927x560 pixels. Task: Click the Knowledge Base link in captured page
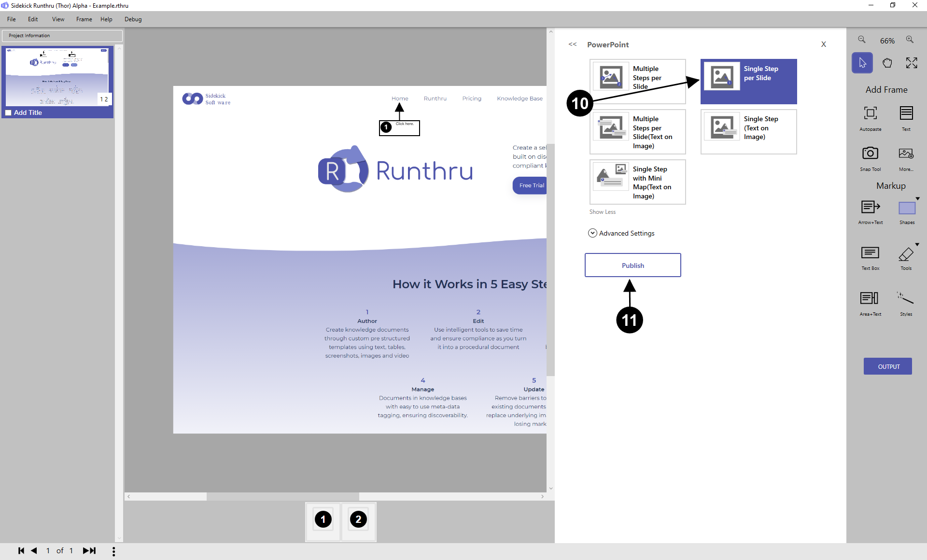520,98
